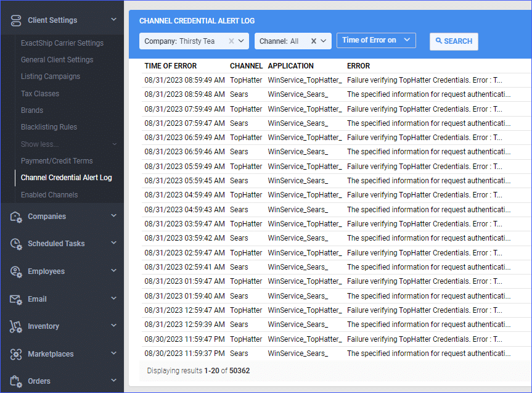Click the Companies sidebar icon
The width and height of the screenshot is (532, 393).
point(15,217)
